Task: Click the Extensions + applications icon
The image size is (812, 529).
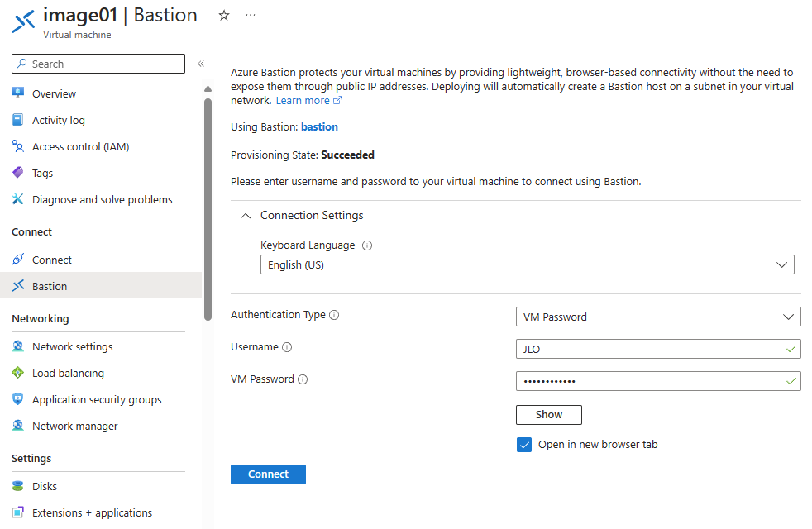Action: (x=17, y=512)
